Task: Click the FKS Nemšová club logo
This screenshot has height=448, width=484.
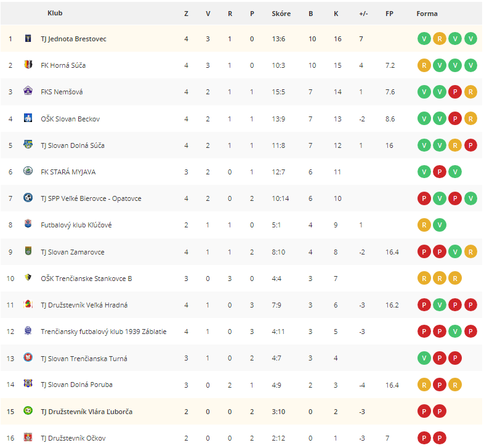Action: (28, 91)
